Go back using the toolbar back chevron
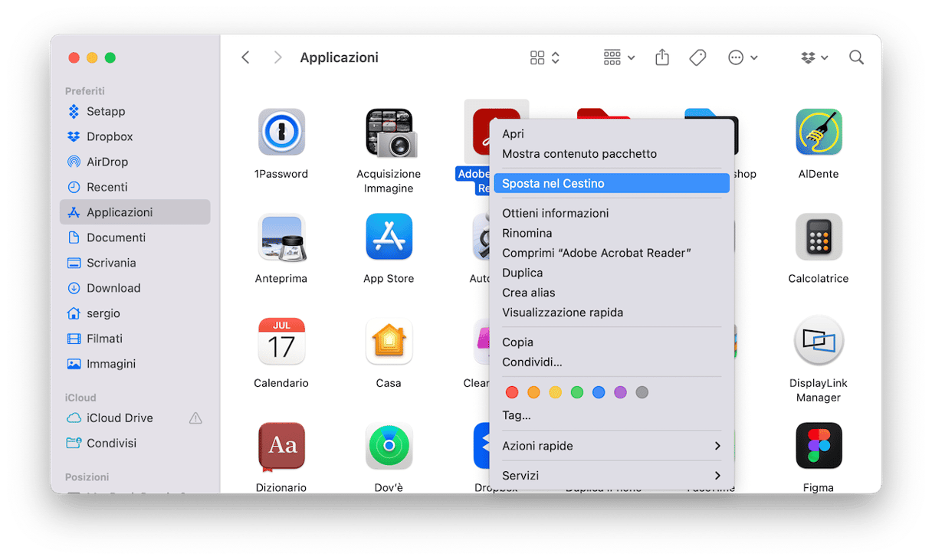This screenshot has height=560, width=932. coord(245,57)
